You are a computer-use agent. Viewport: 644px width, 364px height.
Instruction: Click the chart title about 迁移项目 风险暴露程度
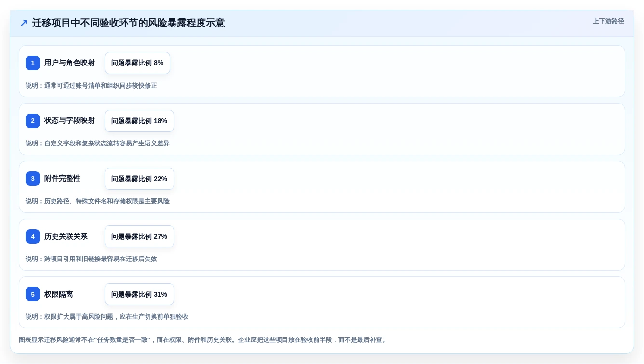point(128,23)
